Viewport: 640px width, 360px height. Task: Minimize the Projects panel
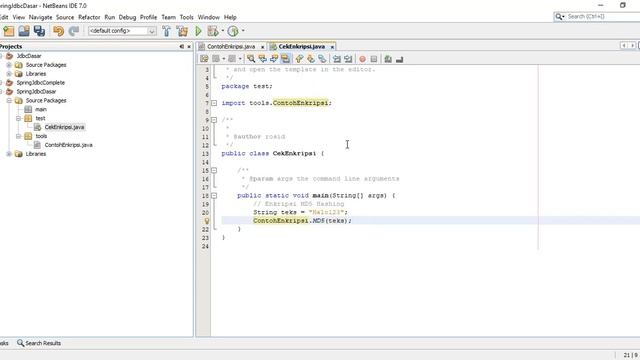(x=182, y=47)
